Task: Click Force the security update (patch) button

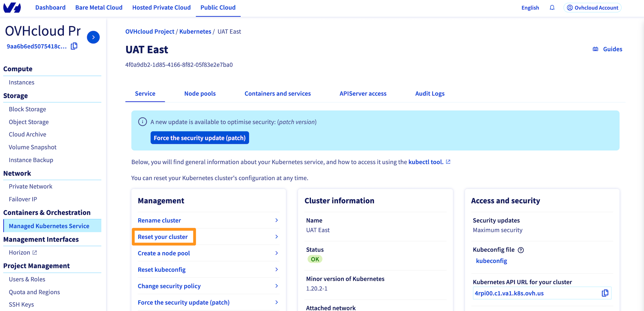Action: tap(200, 138)
